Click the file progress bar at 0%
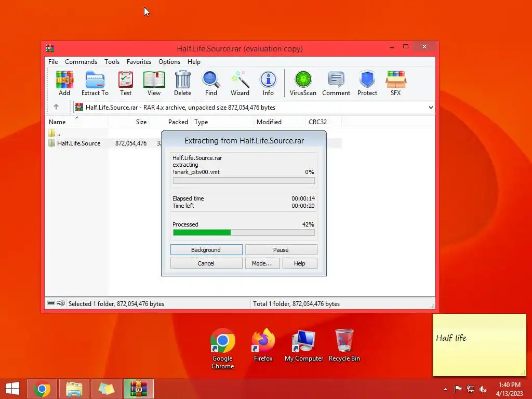Screen dimensions: 532x399 [244, 180]
